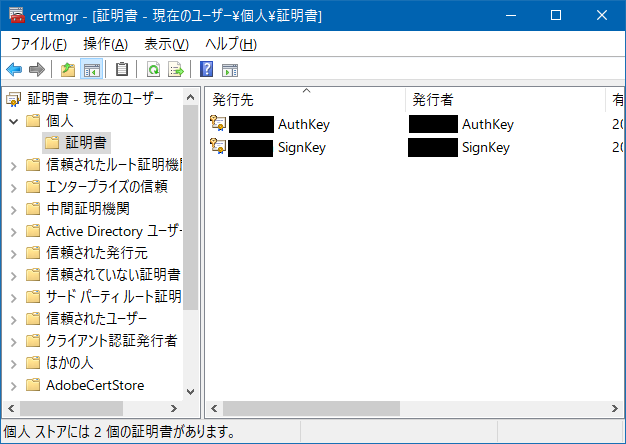The height and width of the screenshot is (444, 626).
Task: Select the 証明書 subfolder under 個人
Action: (86, 143)
